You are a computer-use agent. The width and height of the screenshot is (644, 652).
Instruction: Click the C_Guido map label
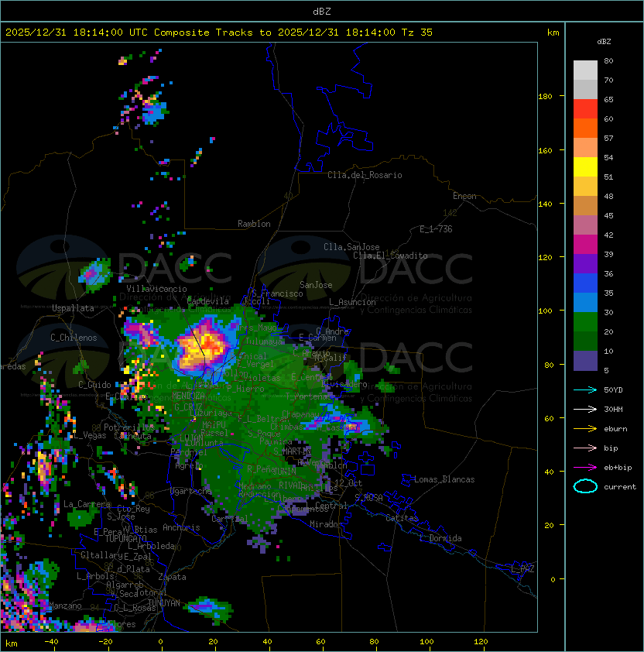[94, 385]
